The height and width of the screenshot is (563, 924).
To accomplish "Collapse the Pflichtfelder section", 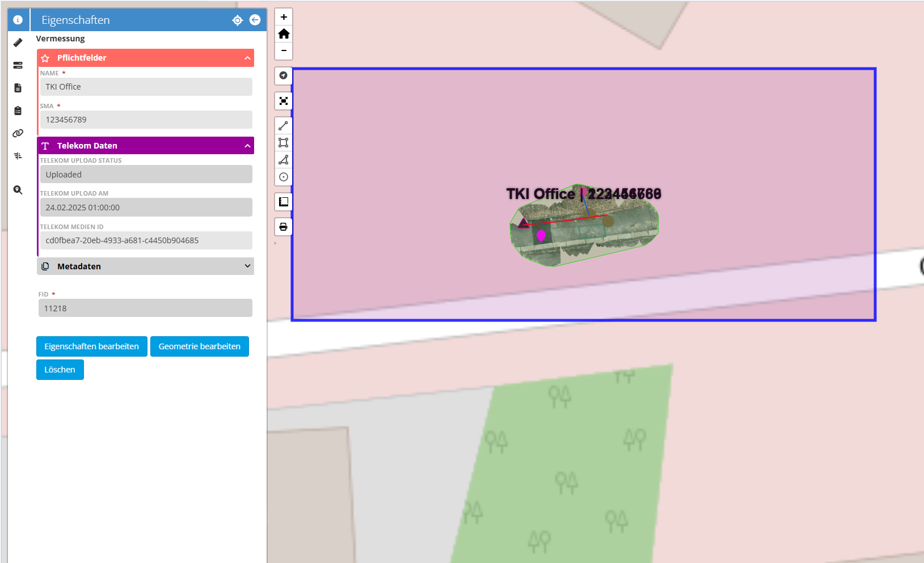I will click(247, 58).
